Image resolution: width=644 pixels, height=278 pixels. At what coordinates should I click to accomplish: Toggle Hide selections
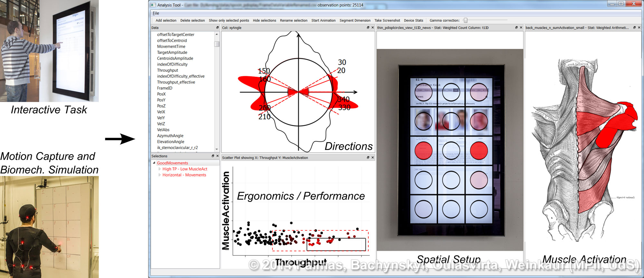point(264,20)
